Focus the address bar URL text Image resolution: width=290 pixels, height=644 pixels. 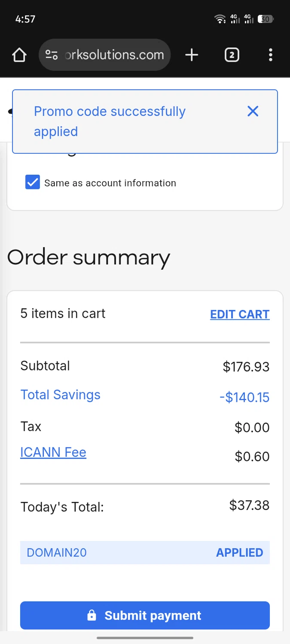(x=114, y=55)
